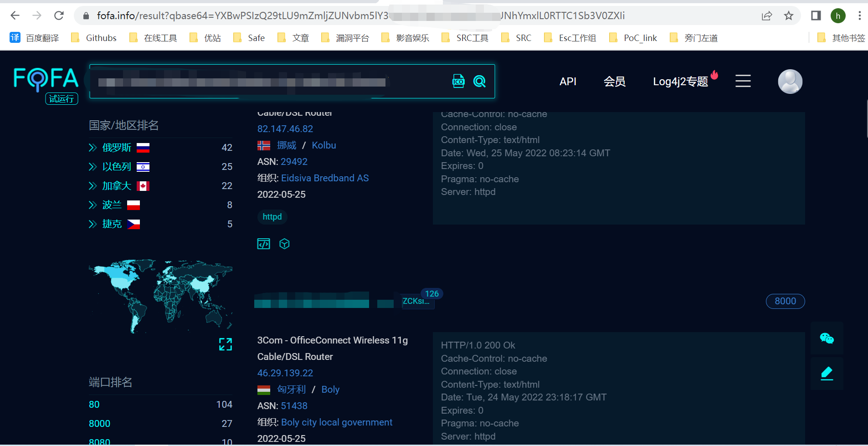Click the Hungary flag icon
Image resolution: width=868 pixels, height=446 pixels.
pyautogui.click(x=264, y=390)
